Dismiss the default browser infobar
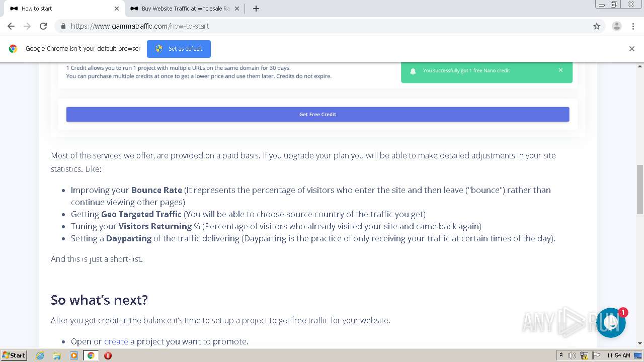The width and height of the screenshot is (644, 362). pos(632,49)
